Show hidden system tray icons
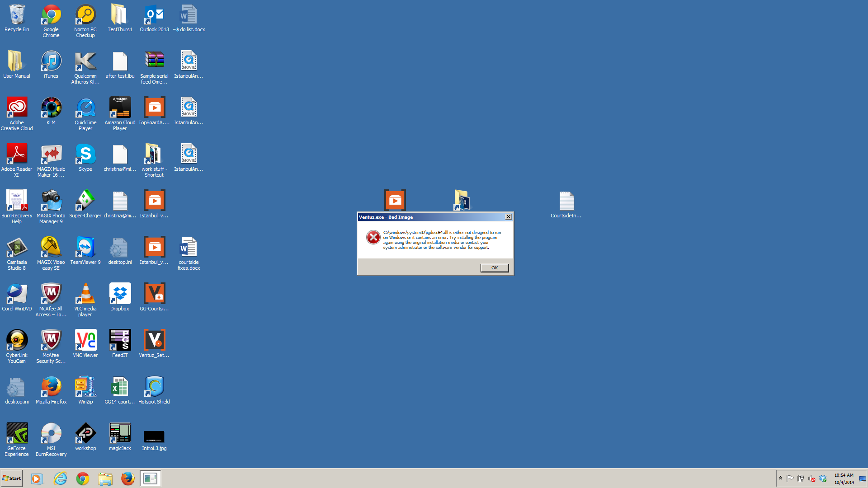This screenshot has height=488, width=868. (780, 478)
